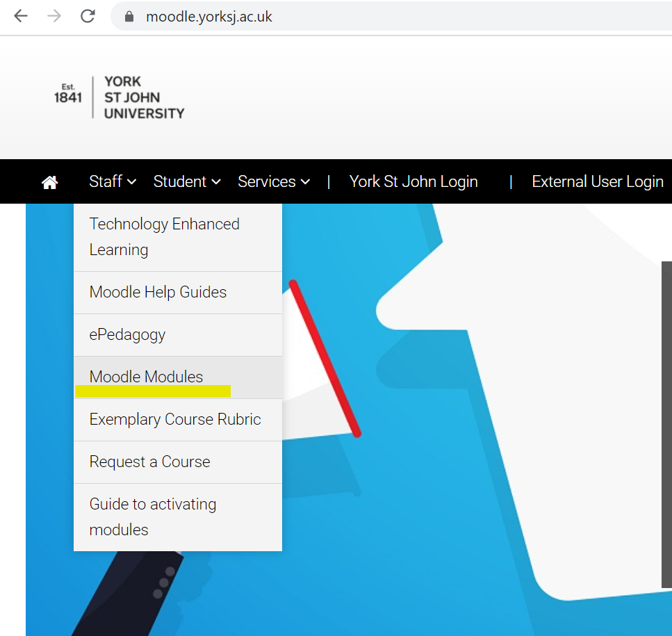Screen dimensions: 672x636
Task: Click the padlock site security icon
Action: (x=129, y=16)
